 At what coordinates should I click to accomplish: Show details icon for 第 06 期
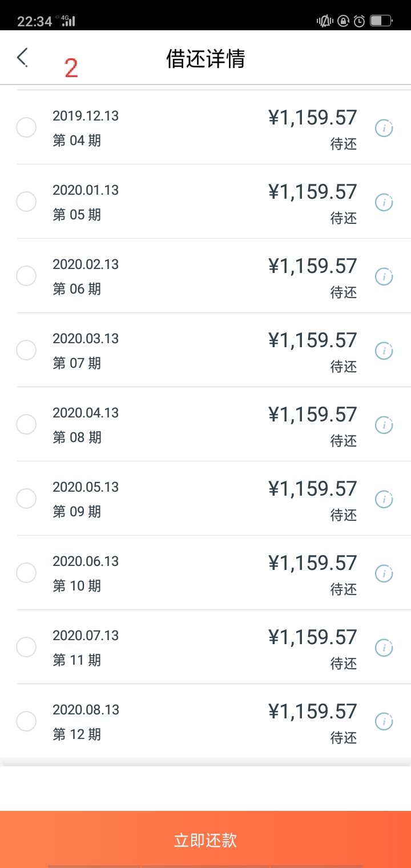pos(384,277)
